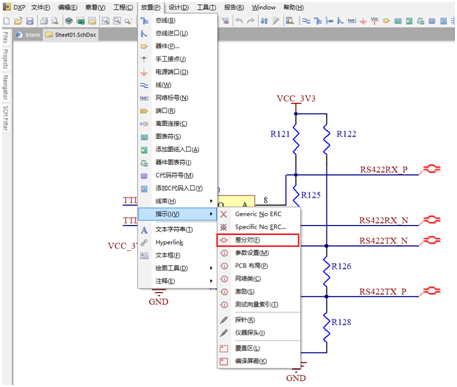Select the Place Net Label toolbar icon
This screenshot has width=457, height=387.
point(352,21)
